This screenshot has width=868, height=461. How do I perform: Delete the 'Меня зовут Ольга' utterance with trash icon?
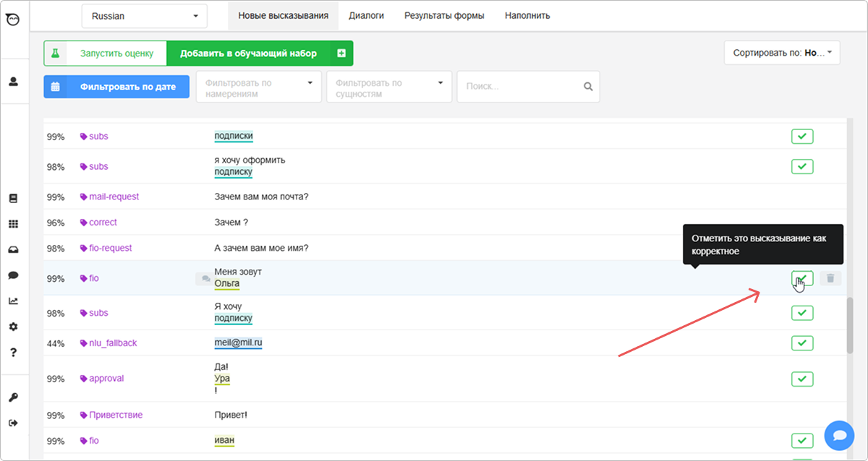pos(830,278)
